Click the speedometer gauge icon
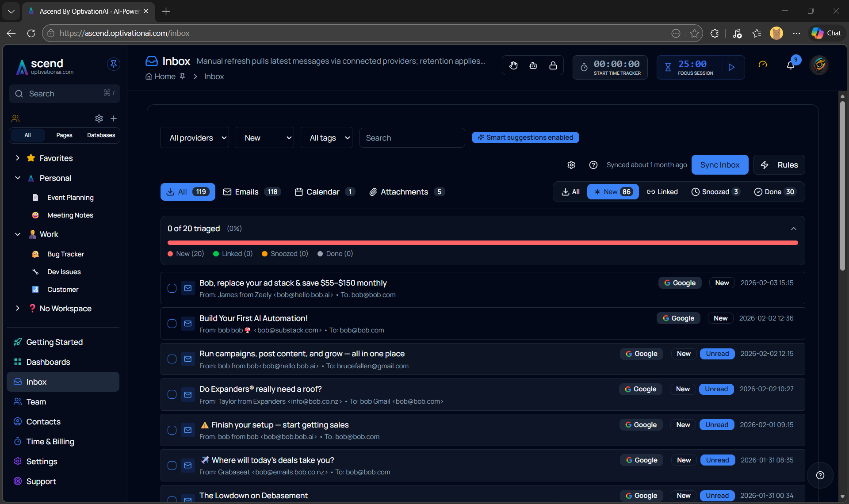 (763, 65)
